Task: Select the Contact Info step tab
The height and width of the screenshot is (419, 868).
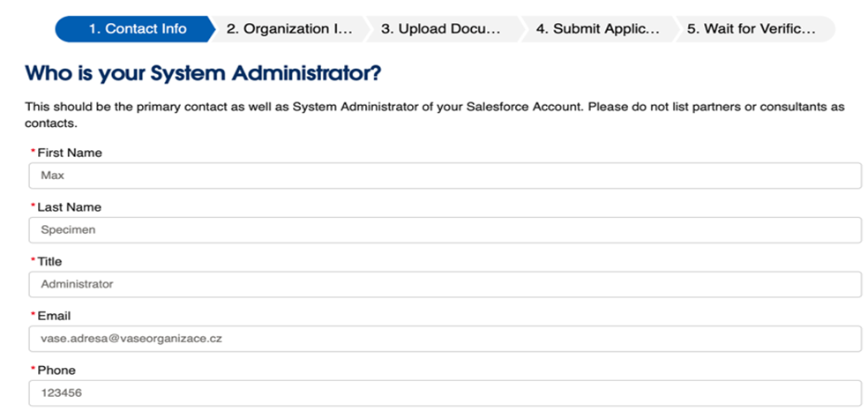Action: pyautogui.click(x=137, y=29)
